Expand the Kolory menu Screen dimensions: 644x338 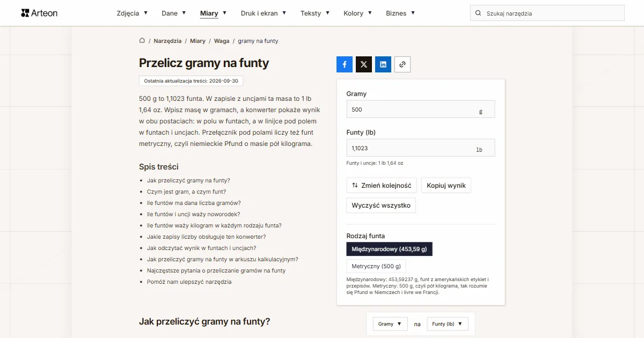click(x=358, y=13)
